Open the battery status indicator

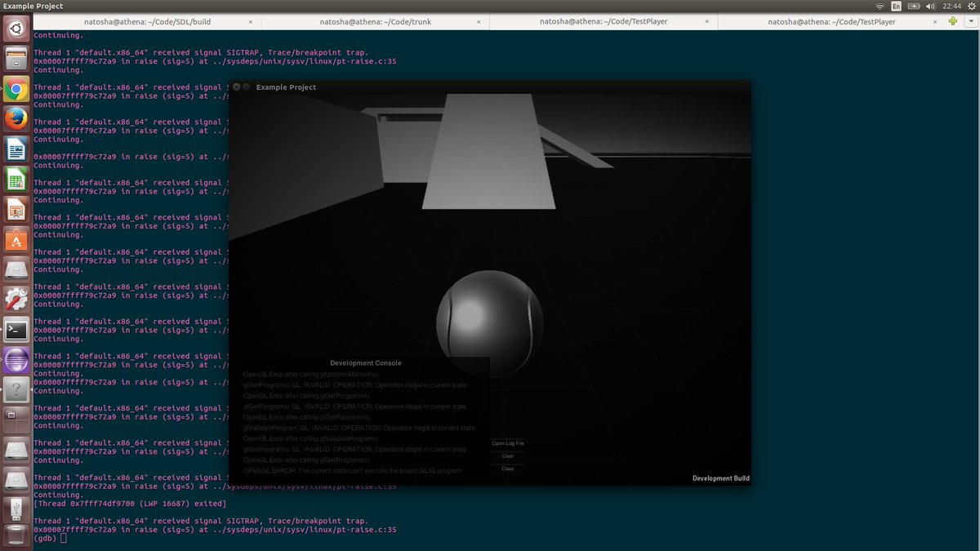pos(913,6)
